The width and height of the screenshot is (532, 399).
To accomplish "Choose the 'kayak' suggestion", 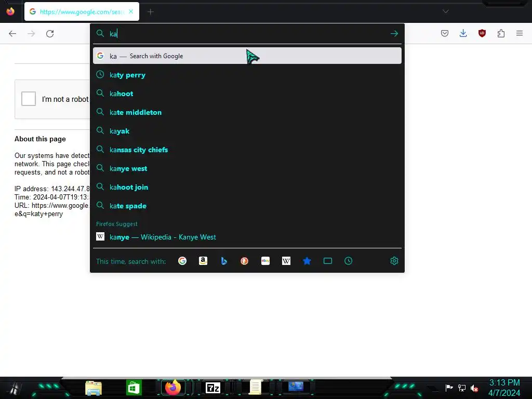I will coord(247,131).
